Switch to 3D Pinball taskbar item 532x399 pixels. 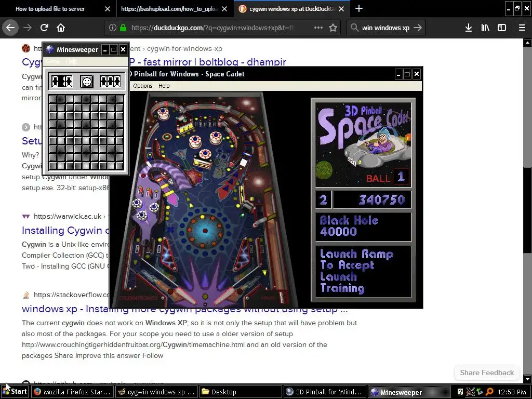point(325,392)
